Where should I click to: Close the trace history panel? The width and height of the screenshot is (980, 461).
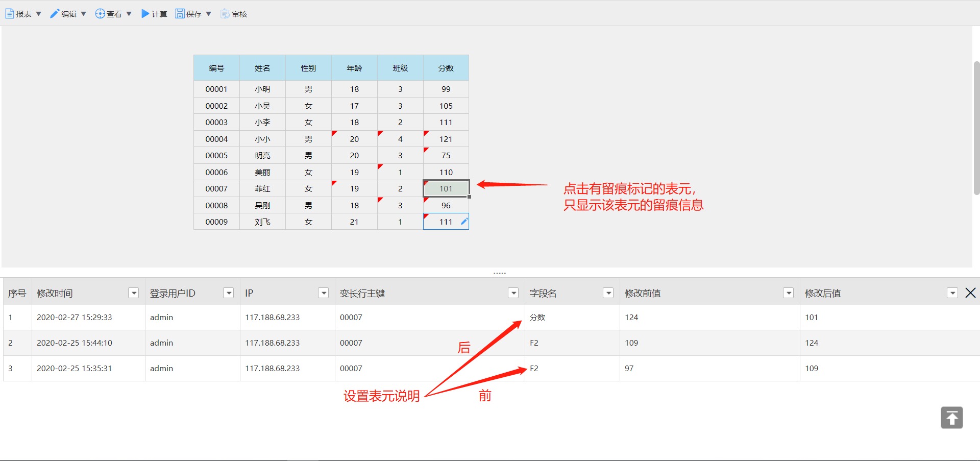[x=970, y=293]
